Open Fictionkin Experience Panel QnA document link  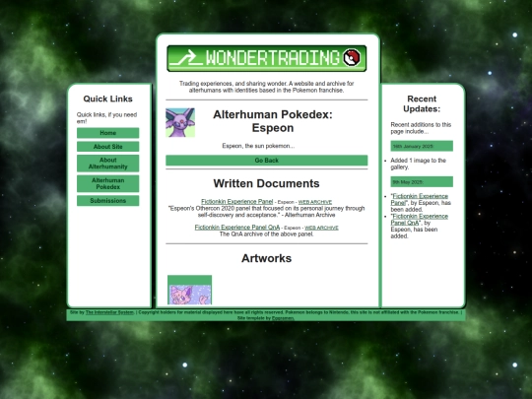tap(237, 228)
